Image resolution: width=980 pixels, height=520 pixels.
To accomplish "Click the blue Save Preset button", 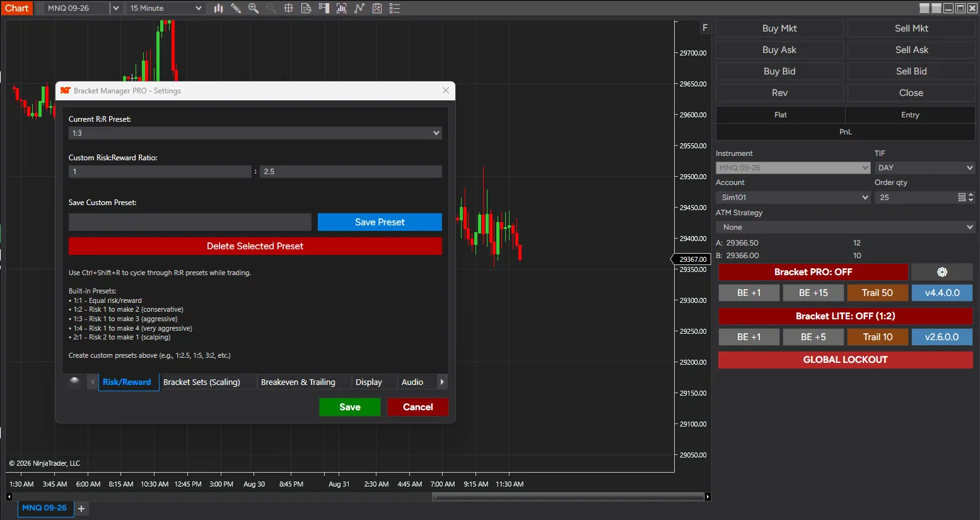I will point(380,222).
